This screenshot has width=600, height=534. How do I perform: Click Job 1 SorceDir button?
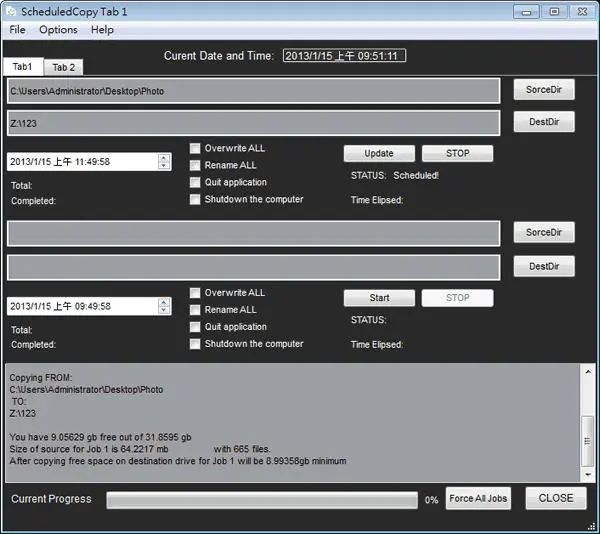point(544,90)
